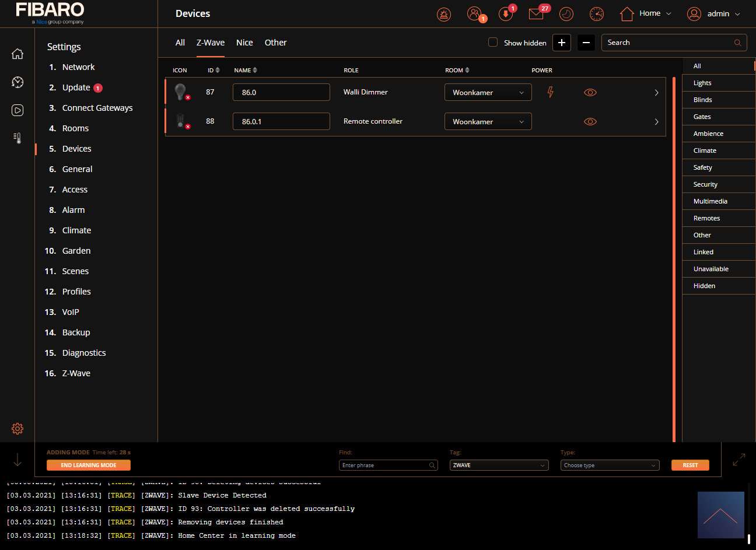
Task: Open the users icon in top bar
Action: tap(475, 14)
